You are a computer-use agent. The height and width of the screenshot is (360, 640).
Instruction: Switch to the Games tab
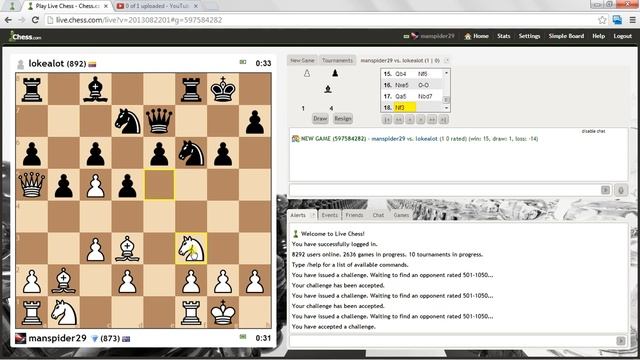pyautogui.click(x=401, y=215)
